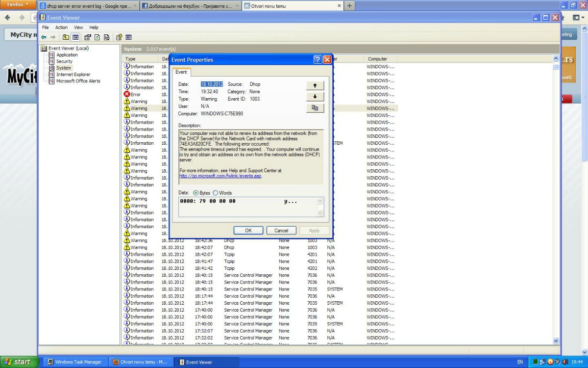Click the date field value 18.10.2012

(x=212, y=84)
